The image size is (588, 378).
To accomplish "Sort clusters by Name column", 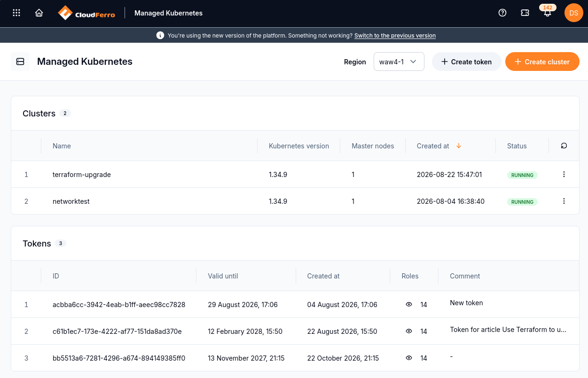I will [62, 146].
